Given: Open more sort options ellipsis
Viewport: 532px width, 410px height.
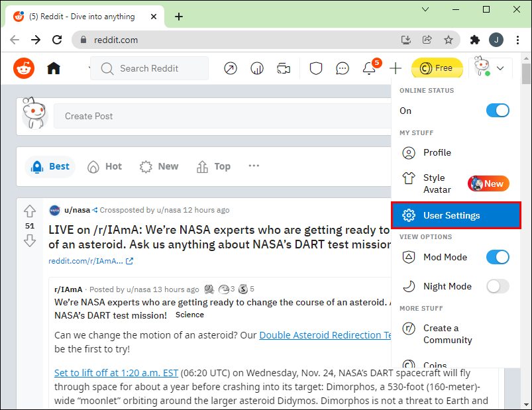Looking at the screenshot, I should (254, 166).
